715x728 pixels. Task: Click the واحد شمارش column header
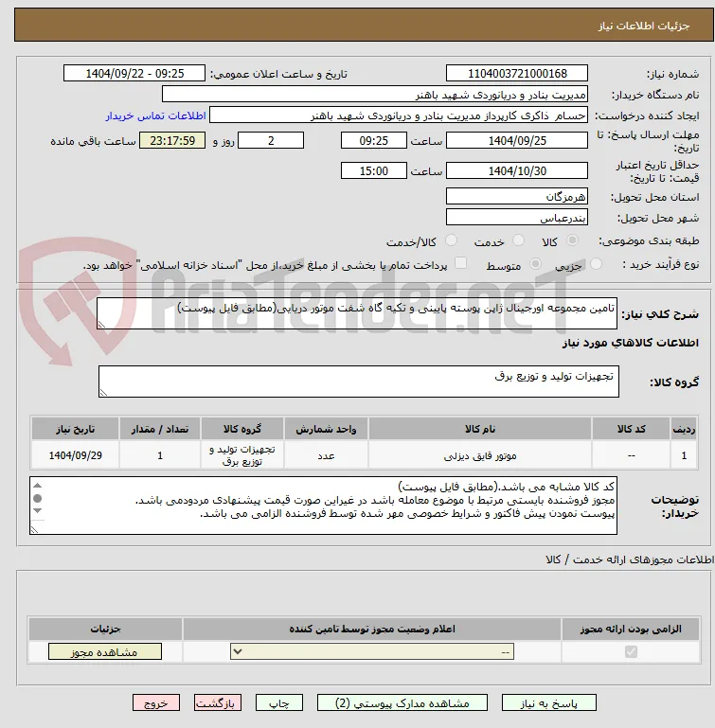326,429
